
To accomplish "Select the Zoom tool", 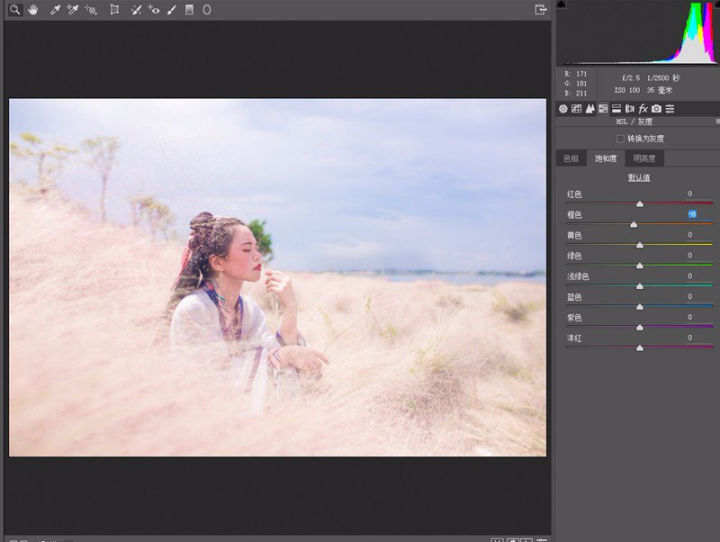I will pyautogui.click(x=14, y=9).
